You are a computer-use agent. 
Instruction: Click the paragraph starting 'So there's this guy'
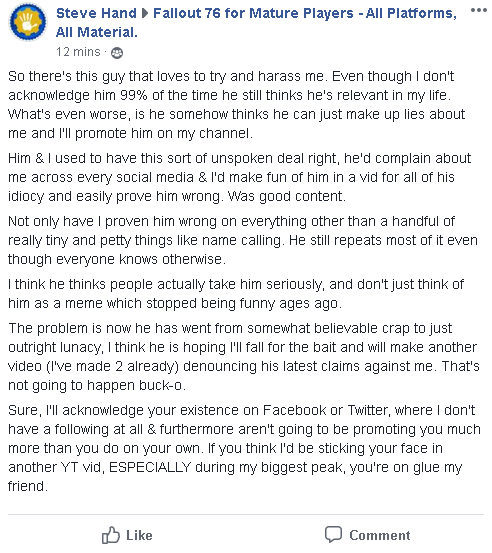[x=237, y=105]
